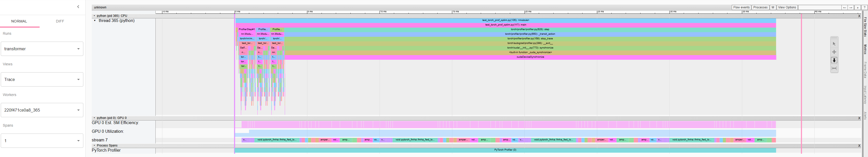Viewport: 868px width, 157px height.
Task: Open the File Size Stats side tab
Action: (x=865, y=27)
